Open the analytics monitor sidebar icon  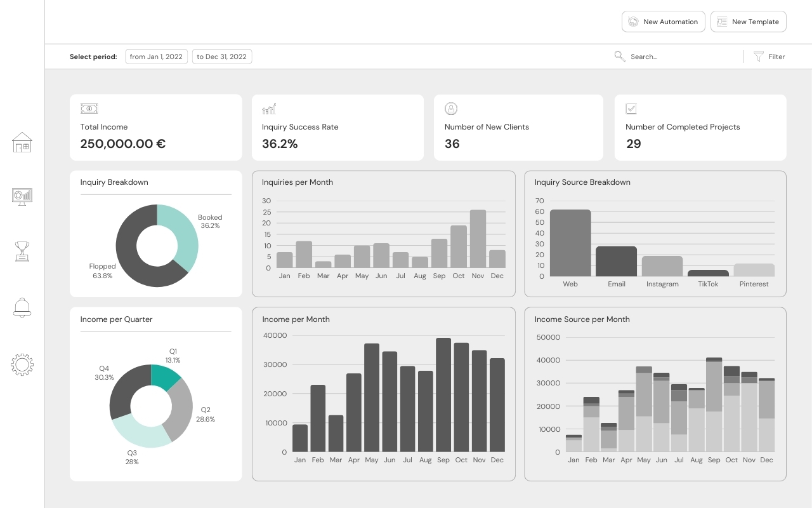coord(22,196)
